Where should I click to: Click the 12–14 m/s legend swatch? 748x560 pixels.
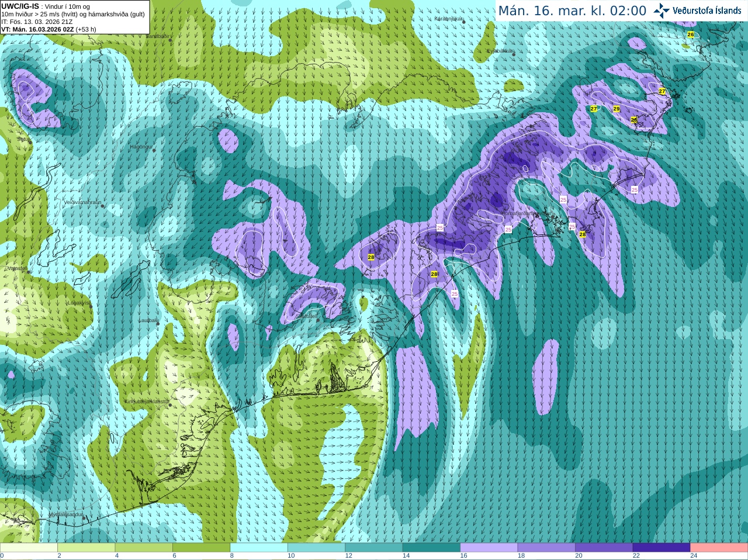[x=374, y=548]
